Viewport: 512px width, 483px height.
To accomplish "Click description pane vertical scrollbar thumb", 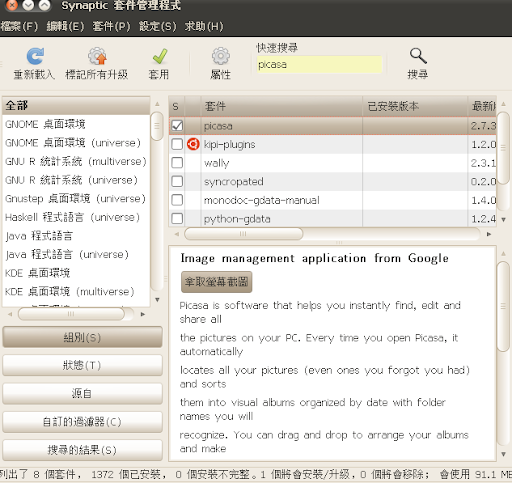I will pyautogui.click(x=503, y=306).
